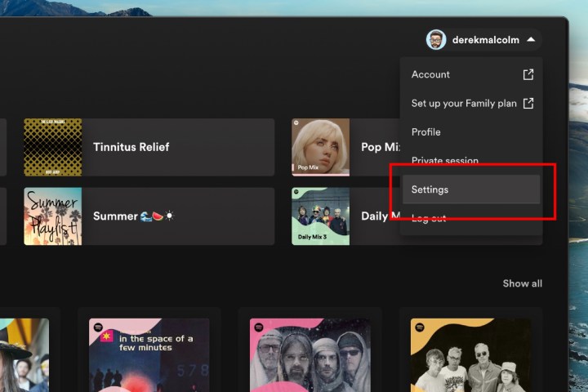Enable Private session in the menu

click(444, 161)
